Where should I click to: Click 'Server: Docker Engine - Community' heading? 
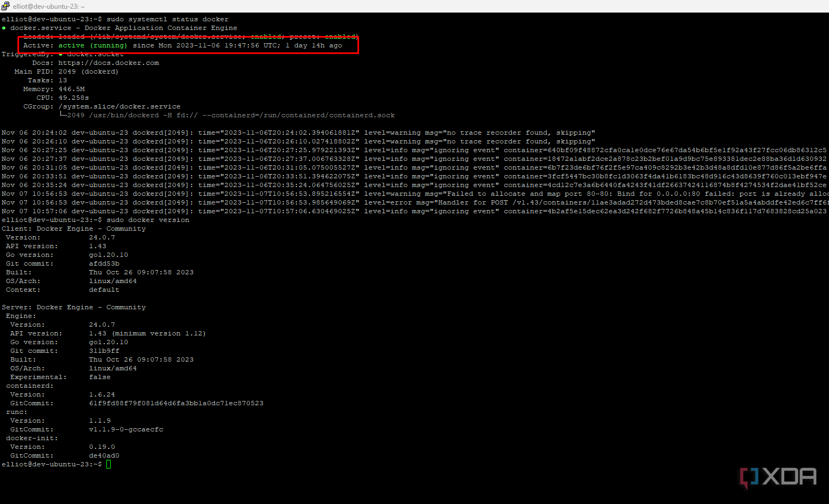(x=74, y=307)
